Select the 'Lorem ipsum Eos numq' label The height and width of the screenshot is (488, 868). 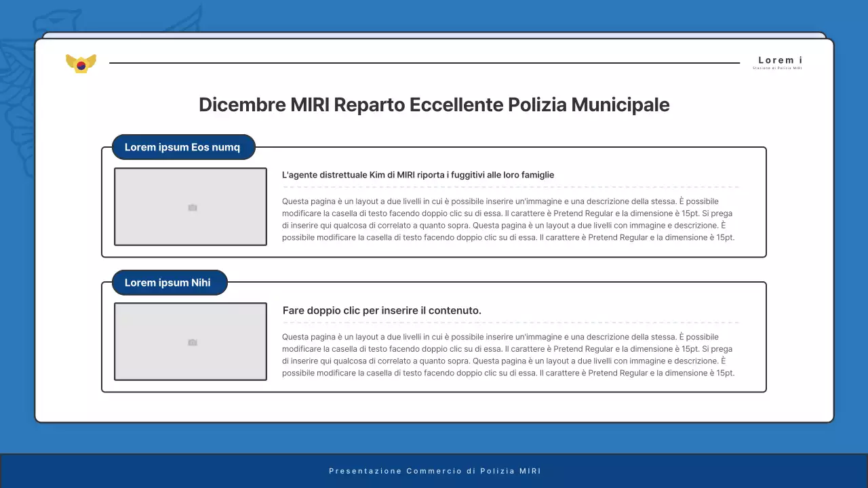coord(182,147)
